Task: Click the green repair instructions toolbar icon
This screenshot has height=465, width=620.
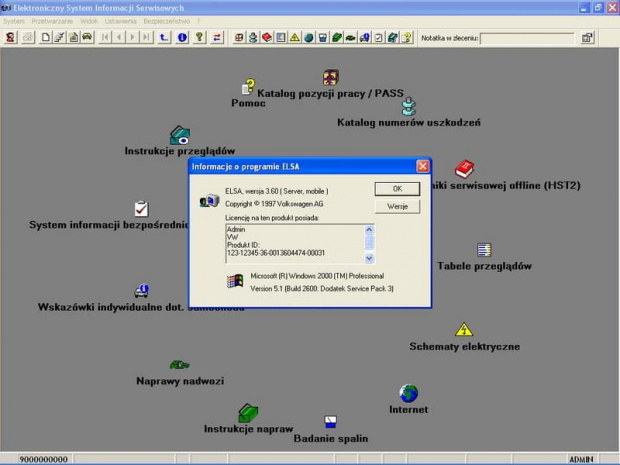Action: point(336,38)
